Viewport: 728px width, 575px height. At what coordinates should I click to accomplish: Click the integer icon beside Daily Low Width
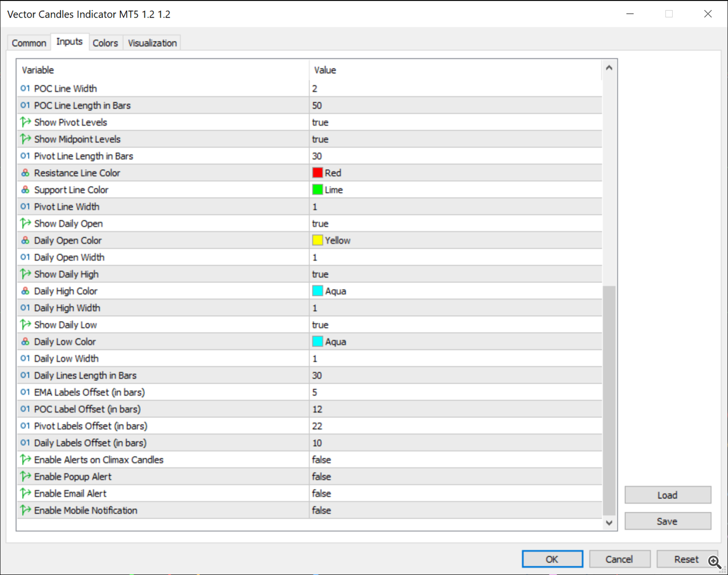click(25, 358)
